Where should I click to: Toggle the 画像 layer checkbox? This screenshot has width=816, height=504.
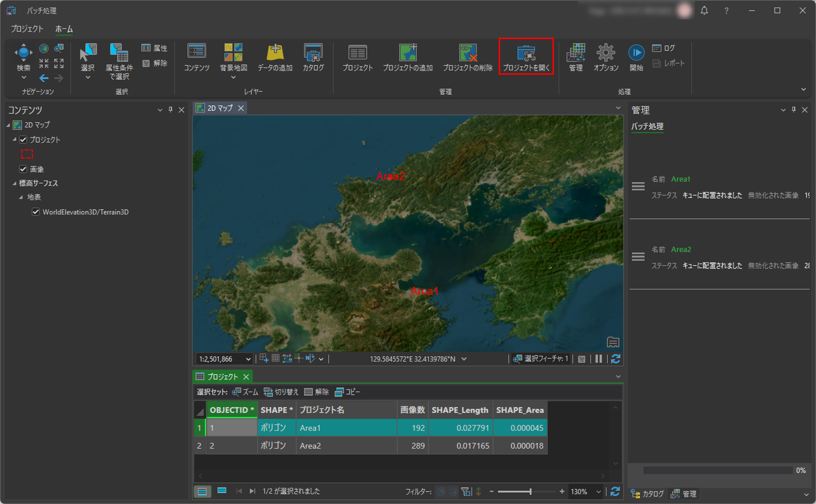[x=23, y=169]
